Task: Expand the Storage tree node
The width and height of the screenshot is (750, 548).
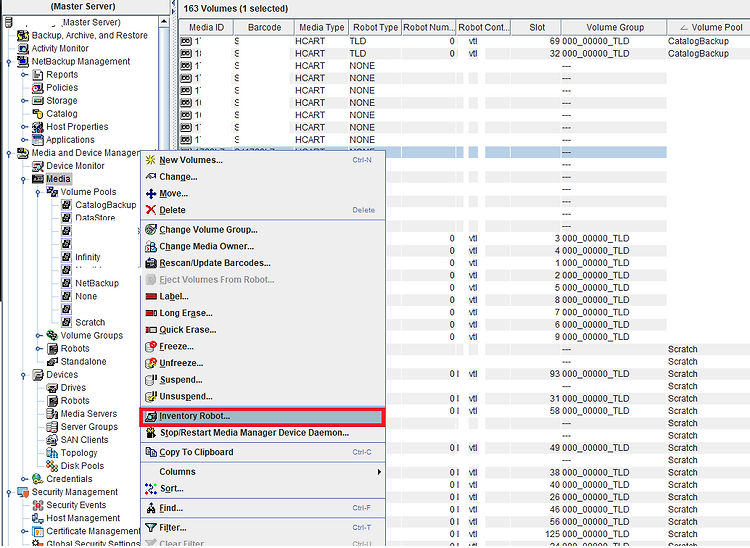Action: point(24,101)
